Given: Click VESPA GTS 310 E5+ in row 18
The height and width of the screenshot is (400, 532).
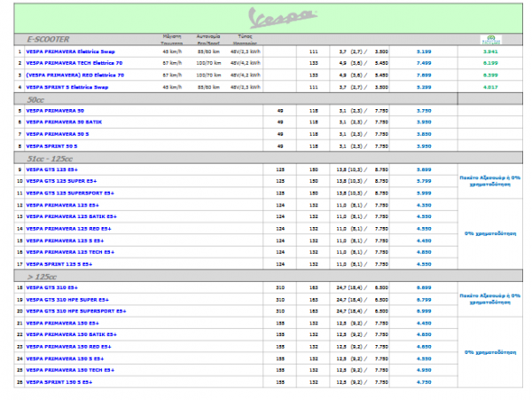Looking at the screenshot, I should pos(52,287).
